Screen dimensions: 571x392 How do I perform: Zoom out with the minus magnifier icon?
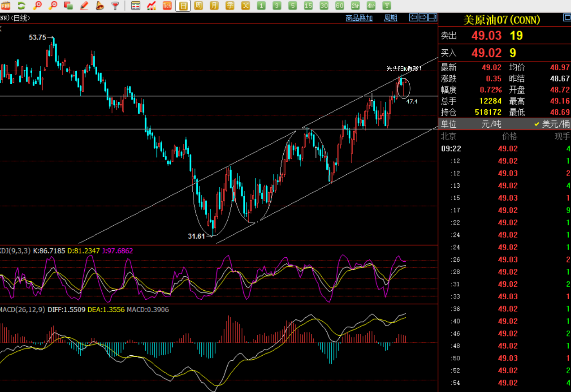click(53, 6)
